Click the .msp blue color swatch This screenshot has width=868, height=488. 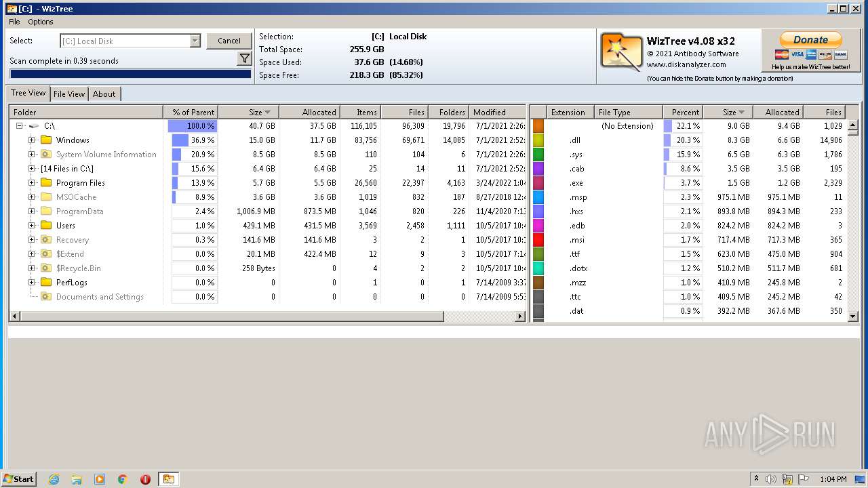point(538,197)
